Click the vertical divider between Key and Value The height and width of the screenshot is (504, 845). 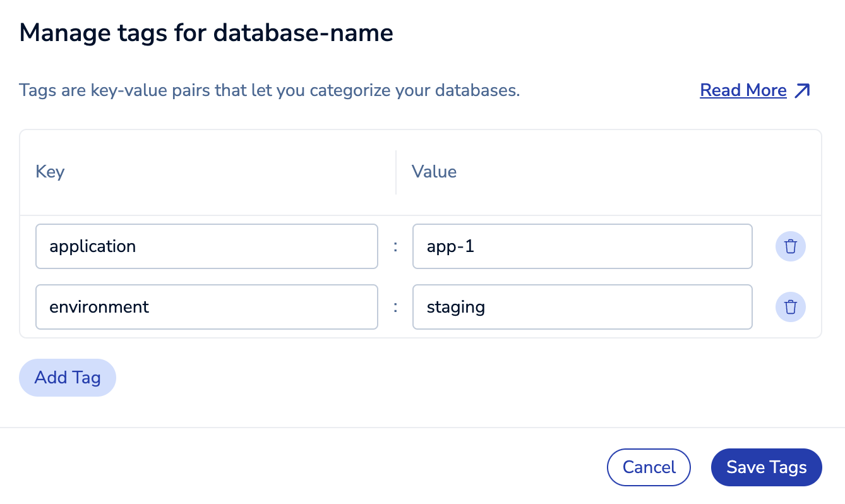(396, 172)
